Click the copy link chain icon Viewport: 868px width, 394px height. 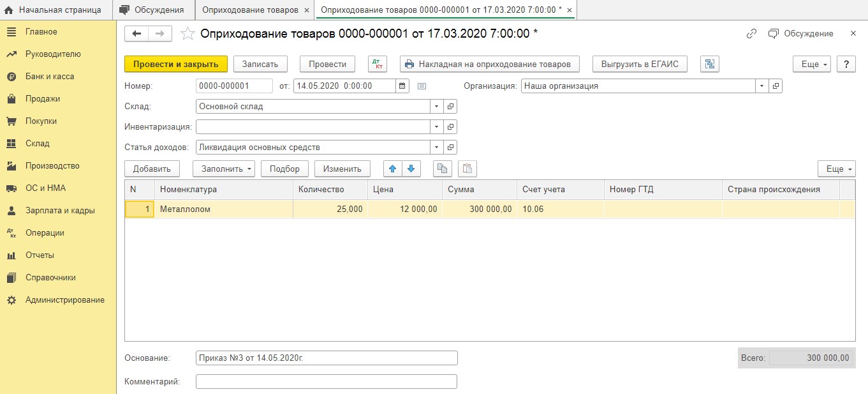pyautogui.click(x=751, y=34)
